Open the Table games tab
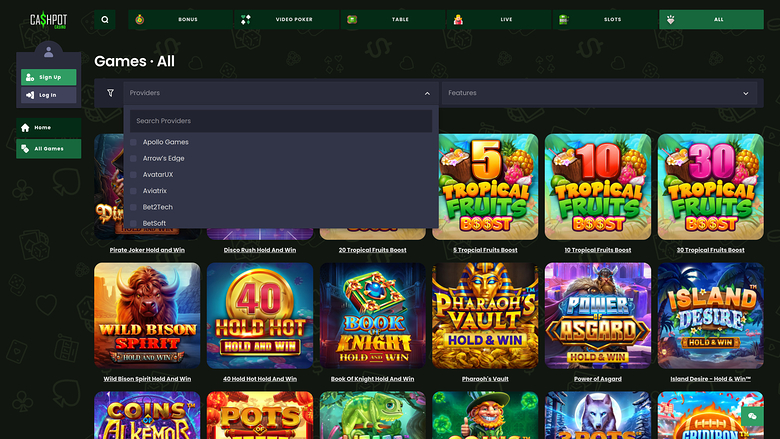Image resolution: width=780 pixels, height=439 pixels. (x=393, y=19)
